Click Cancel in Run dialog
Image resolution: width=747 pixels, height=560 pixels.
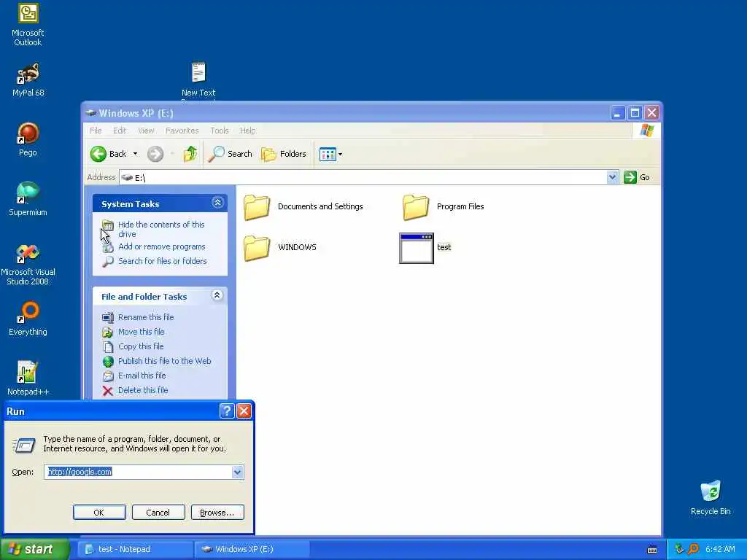click(158, 513)
